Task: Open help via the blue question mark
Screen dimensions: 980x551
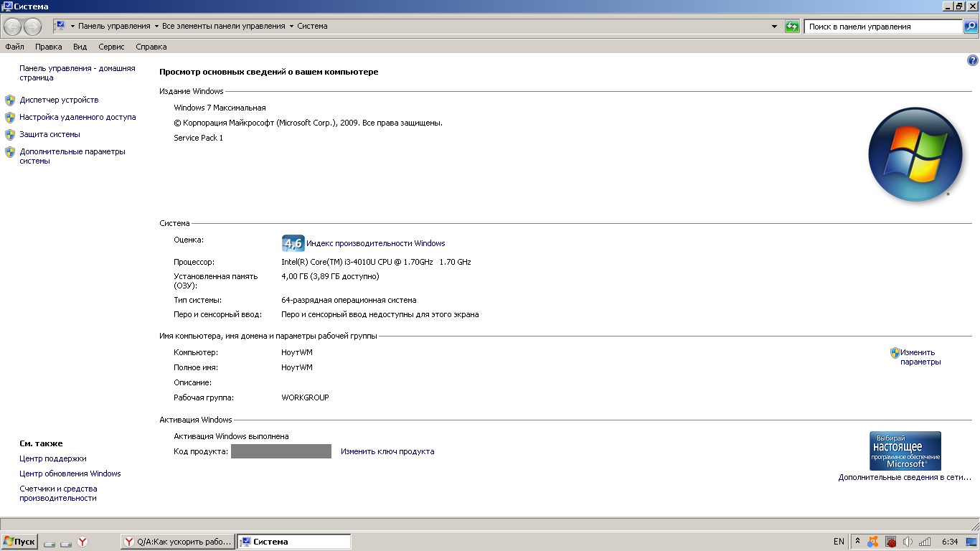Action: tap(973, 61)
